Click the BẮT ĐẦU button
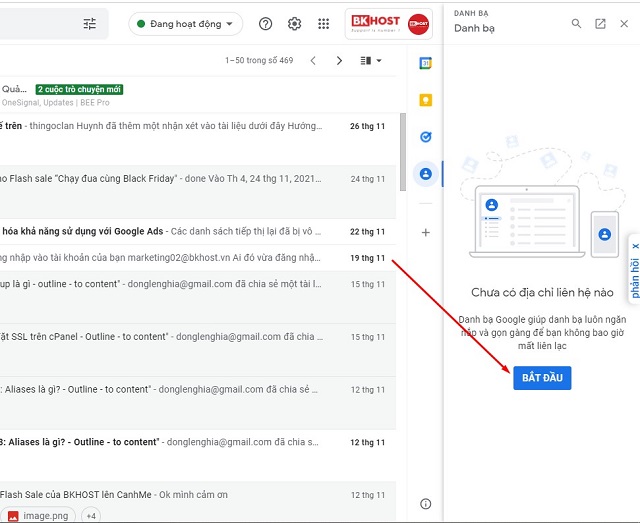Image resolution: width=640 pixels, height=523 pixels. click(542, 378)
